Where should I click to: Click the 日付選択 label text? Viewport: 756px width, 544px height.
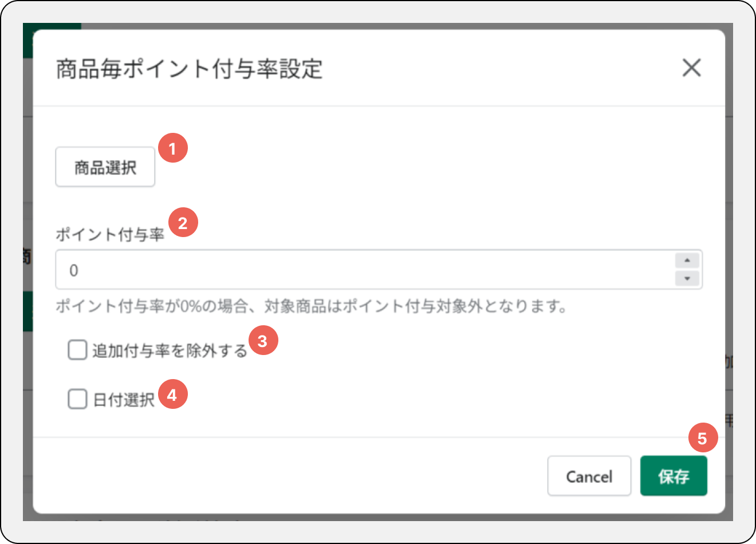[124, 400]
